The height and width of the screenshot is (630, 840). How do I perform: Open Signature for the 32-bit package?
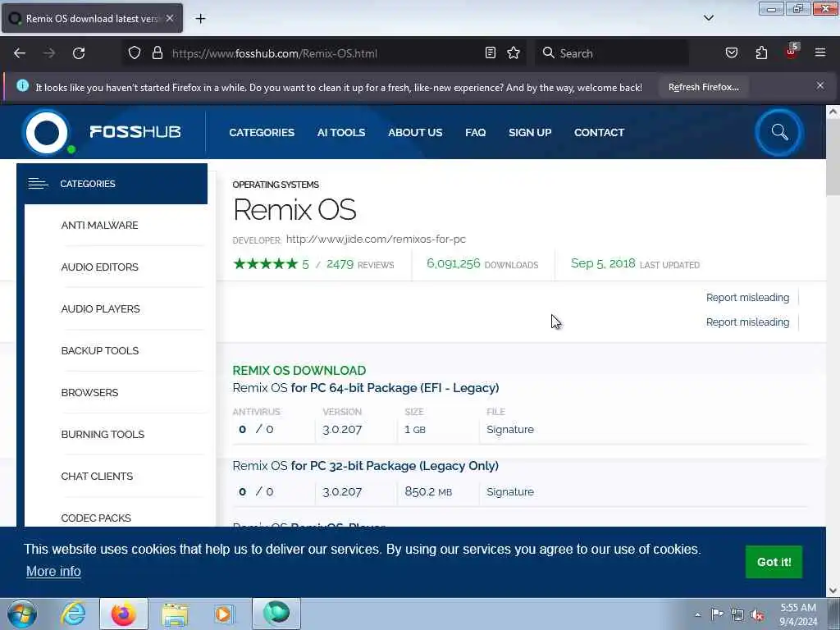click(x=510, y=491)
